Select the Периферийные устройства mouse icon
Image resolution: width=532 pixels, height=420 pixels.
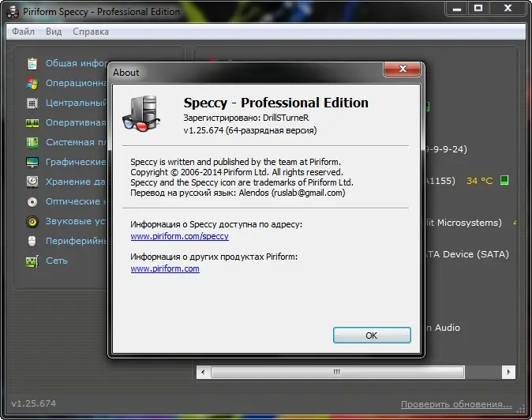pyautogui.click(x=32, y=242)
